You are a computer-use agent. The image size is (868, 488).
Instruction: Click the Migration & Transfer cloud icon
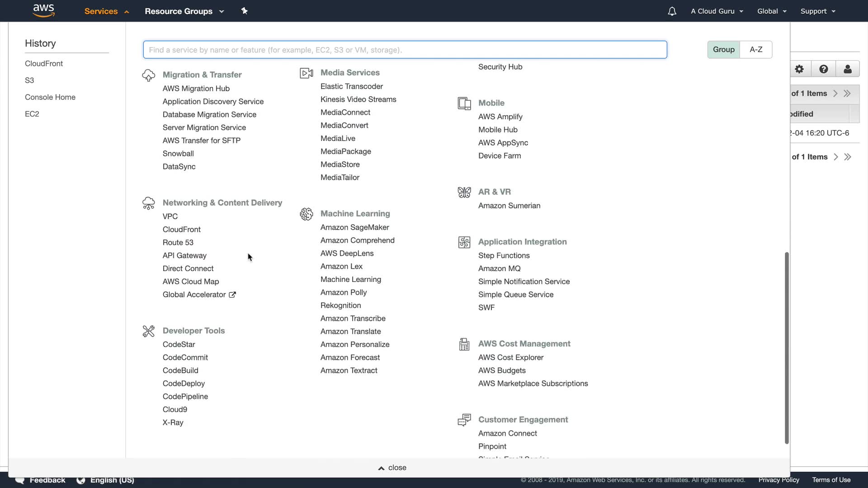pyautogui.click(x=148, y=75)
